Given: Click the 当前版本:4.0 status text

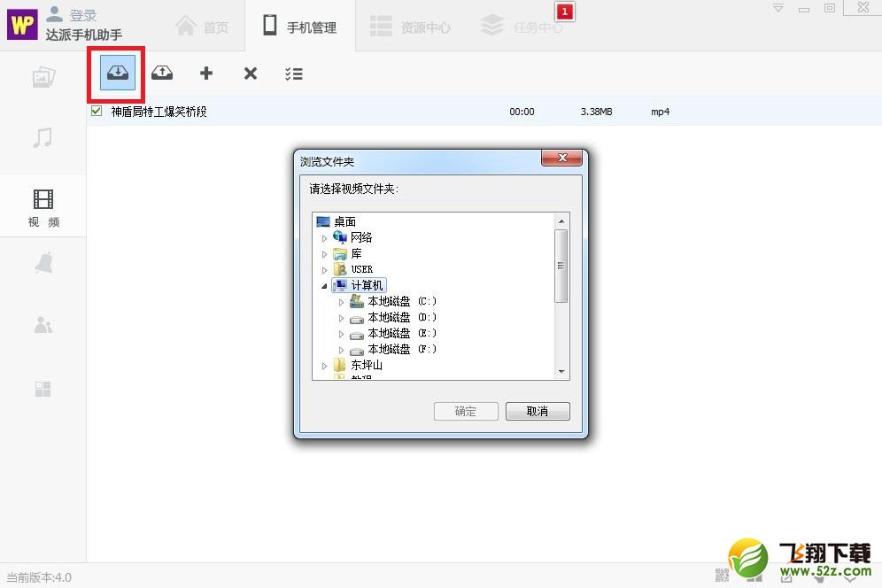Looking at the screenshot, I should point(39,577).
